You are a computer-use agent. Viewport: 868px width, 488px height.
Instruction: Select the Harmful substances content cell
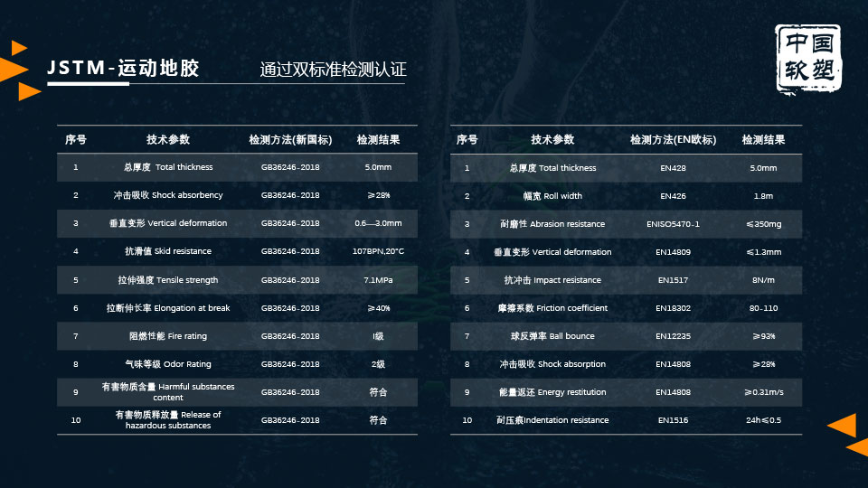(x=168, y=392)
